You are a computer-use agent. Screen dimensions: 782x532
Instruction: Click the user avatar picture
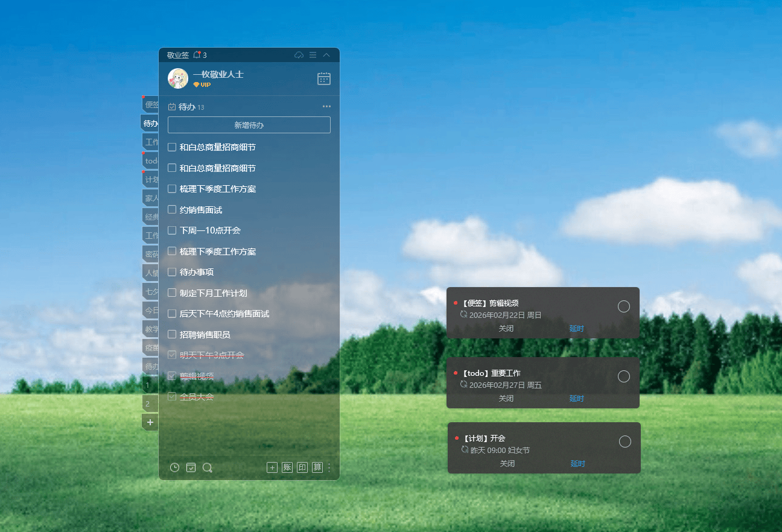pos(178,78)
